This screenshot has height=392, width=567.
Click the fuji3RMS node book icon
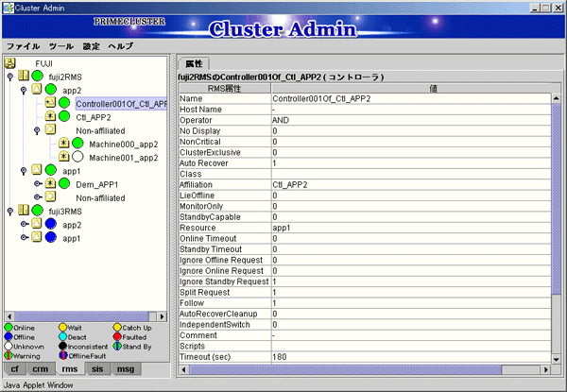pyautogui.click(x=24, y=211)
